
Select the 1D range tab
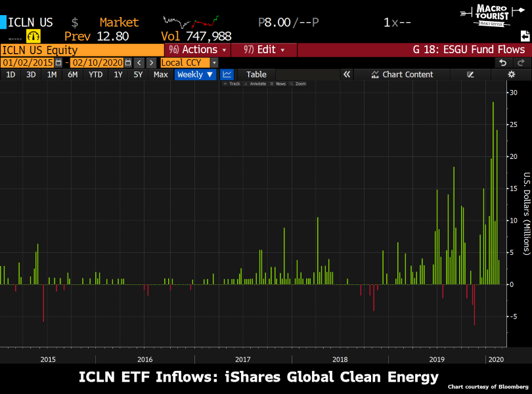coord(11,74)
